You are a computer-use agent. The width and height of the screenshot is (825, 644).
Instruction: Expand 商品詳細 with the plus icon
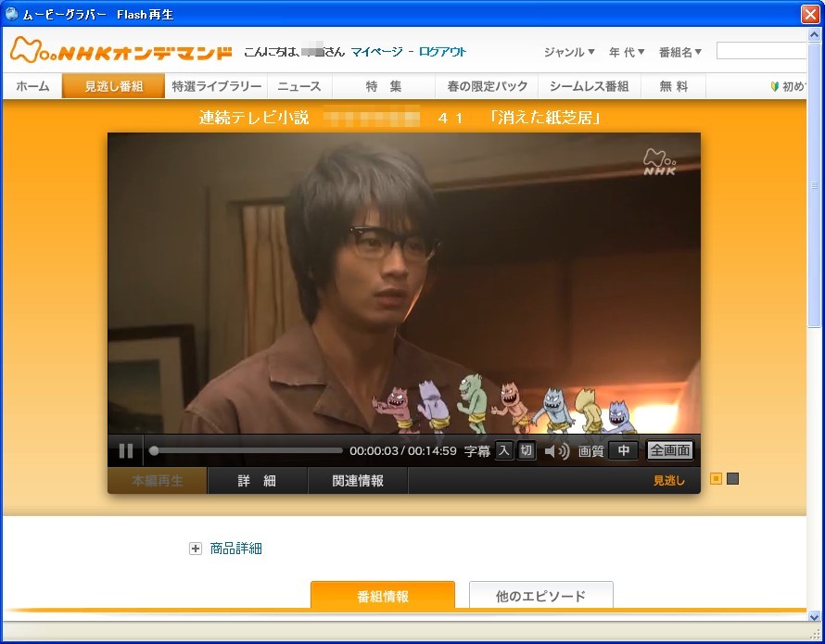point(196,549)
